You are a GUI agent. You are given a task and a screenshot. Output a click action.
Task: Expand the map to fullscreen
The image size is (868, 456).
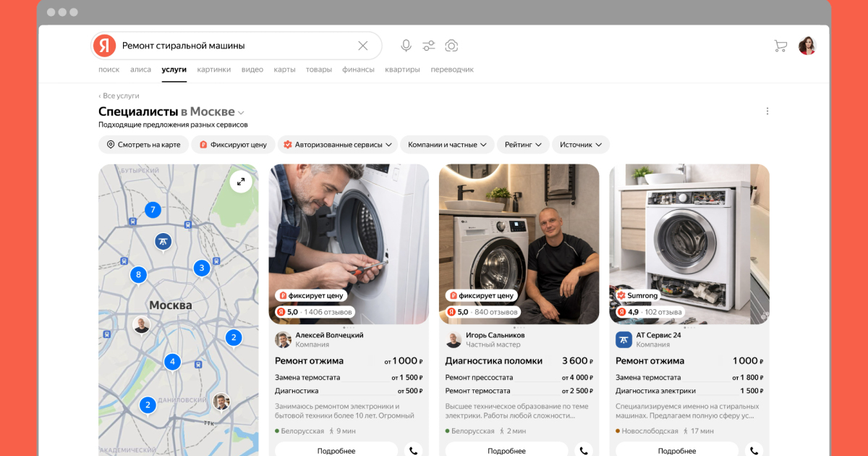[x=241, y=182]
